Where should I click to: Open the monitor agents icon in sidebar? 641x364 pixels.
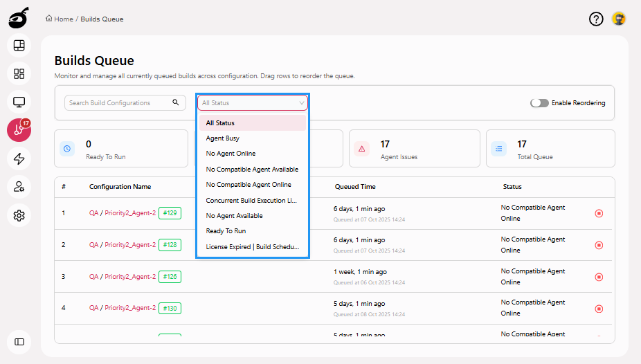(19, 102)
